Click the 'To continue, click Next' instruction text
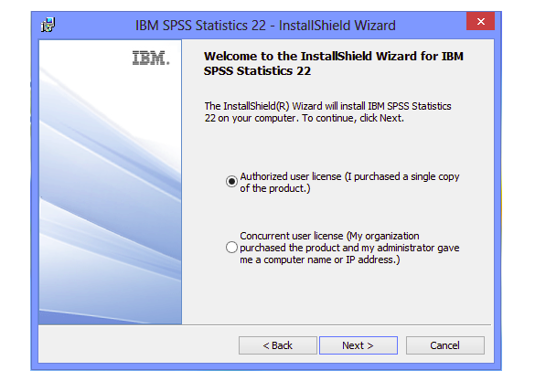Viewport: 535px width, 392px height. (353, 118)
